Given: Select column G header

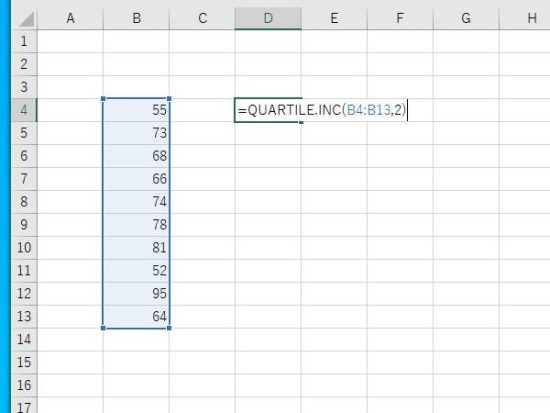Looking at the screenshot, I should click(x=466, y=18).
